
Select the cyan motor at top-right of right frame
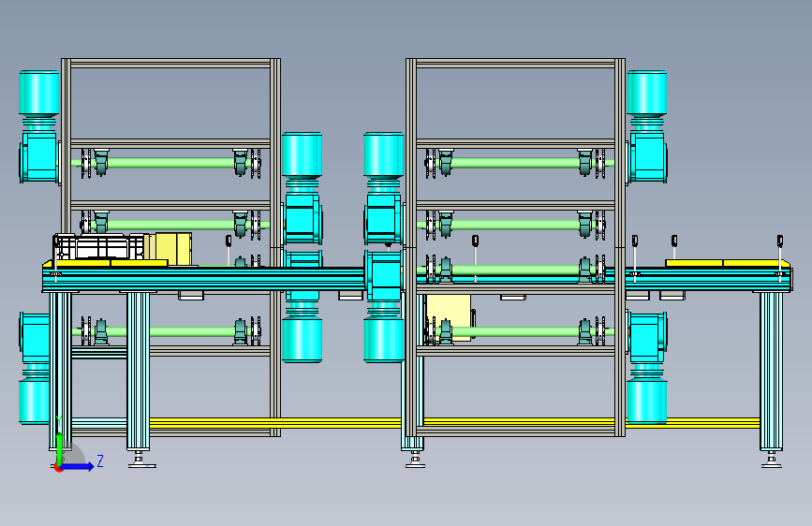coord(647,126)
